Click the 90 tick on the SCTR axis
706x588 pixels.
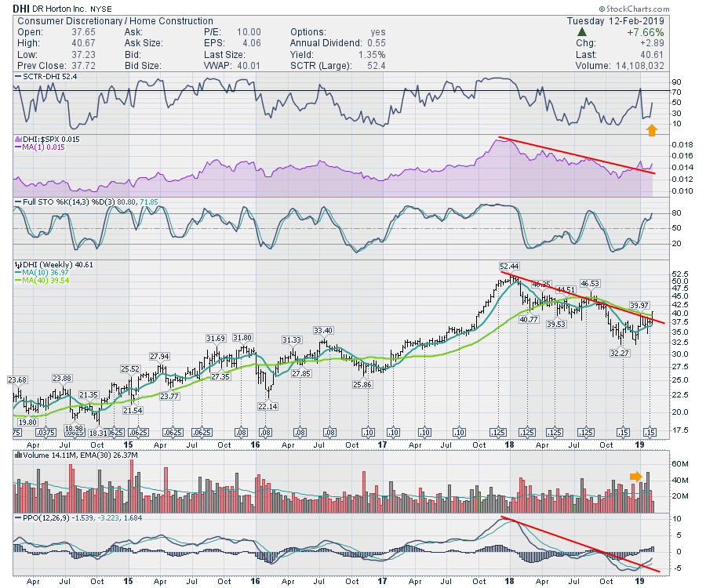tap(676, 82)
